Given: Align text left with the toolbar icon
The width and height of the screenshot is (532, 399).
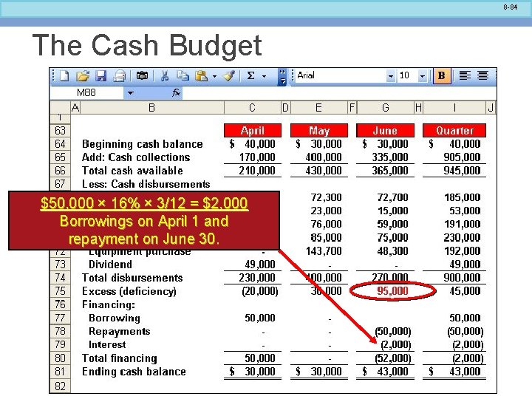Looking at the screenshot, I should [465, 75].
